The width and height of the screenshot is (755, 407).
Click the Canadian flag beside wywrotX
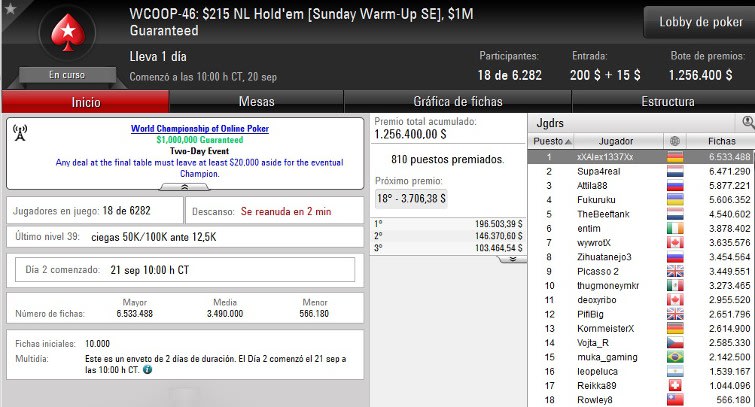point(675,242)
